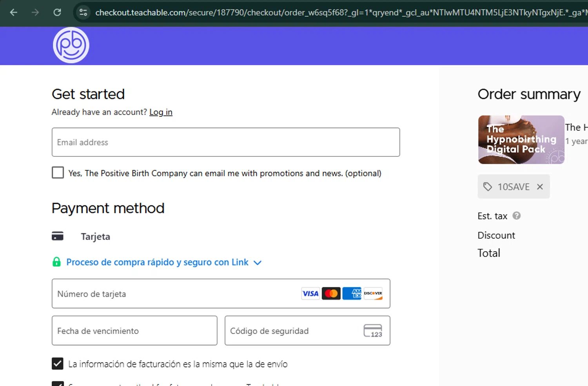Screen dimensions: 588x386
Task: Click the Payment method heading
Action: pos(108,208)
